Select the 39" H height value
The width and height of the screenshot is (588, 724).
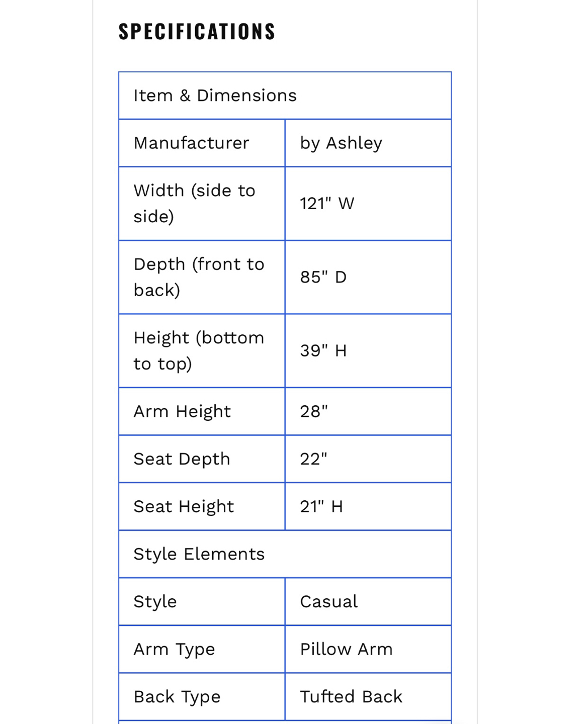tap(323, 350)
